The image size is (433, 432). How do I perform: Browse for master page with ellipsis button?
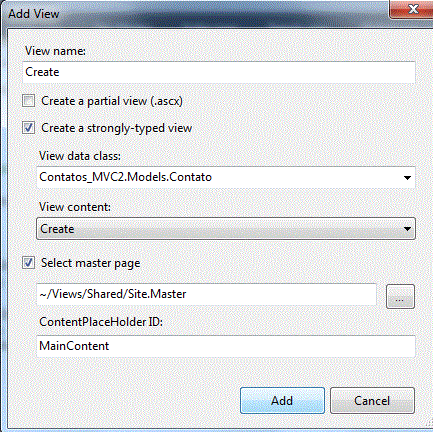[400, 296]
